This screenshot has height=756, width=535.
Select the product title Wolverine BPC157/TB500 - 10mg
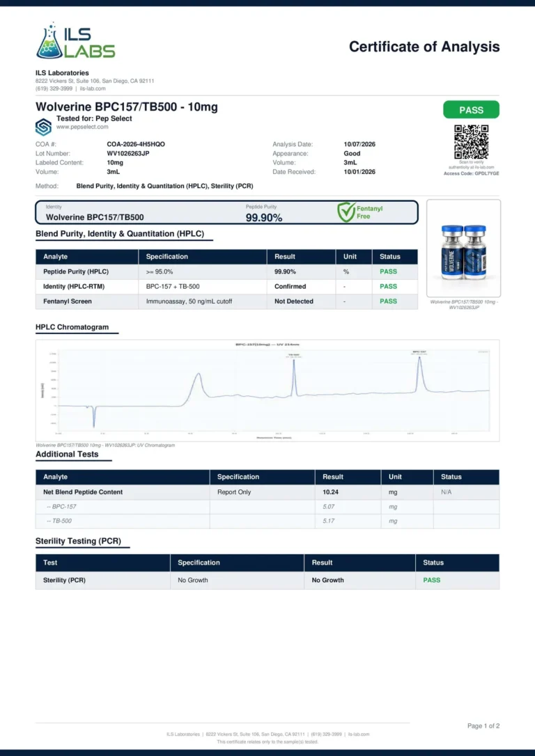[126, 107]
